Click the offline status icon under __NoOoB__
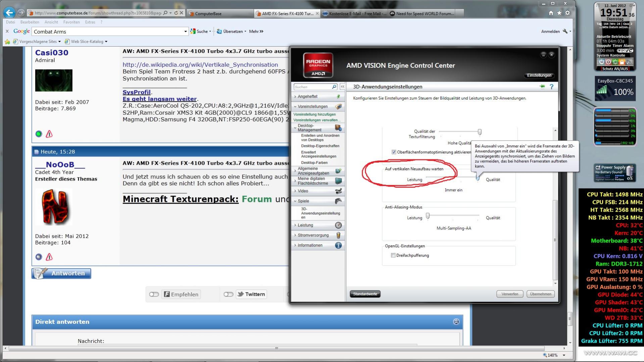The height and width of the screenshot is (362, 644). pyautogui.click(x=39, y=257)
